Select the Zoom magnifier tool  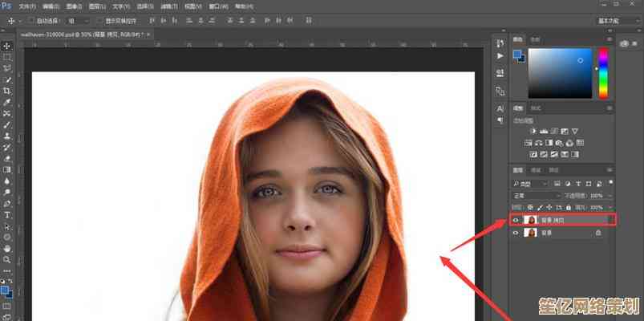[7, 259]
